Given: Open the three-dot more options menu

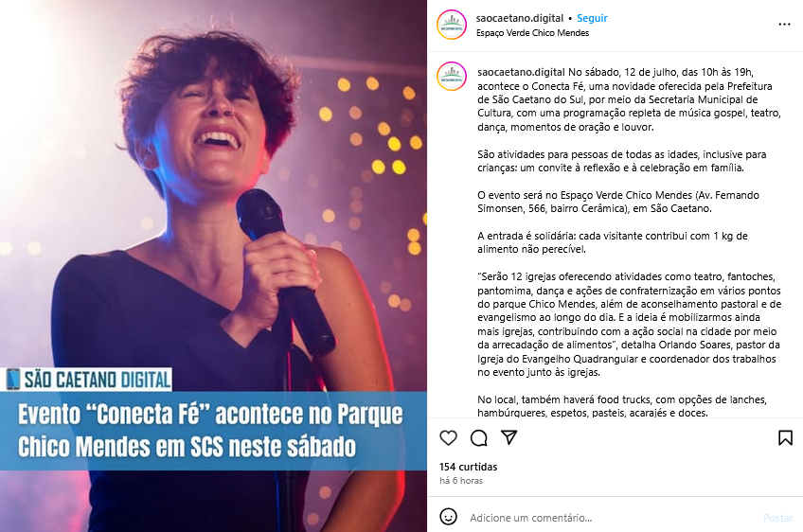Looking at the screenshot, I should click(x=784, y=24).
